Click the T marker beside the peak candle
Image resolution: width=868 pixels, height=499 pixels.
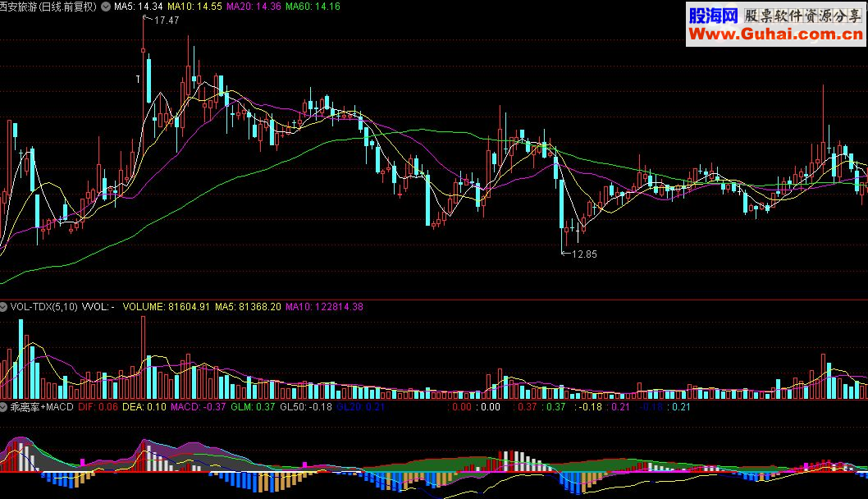coord(138,79)
